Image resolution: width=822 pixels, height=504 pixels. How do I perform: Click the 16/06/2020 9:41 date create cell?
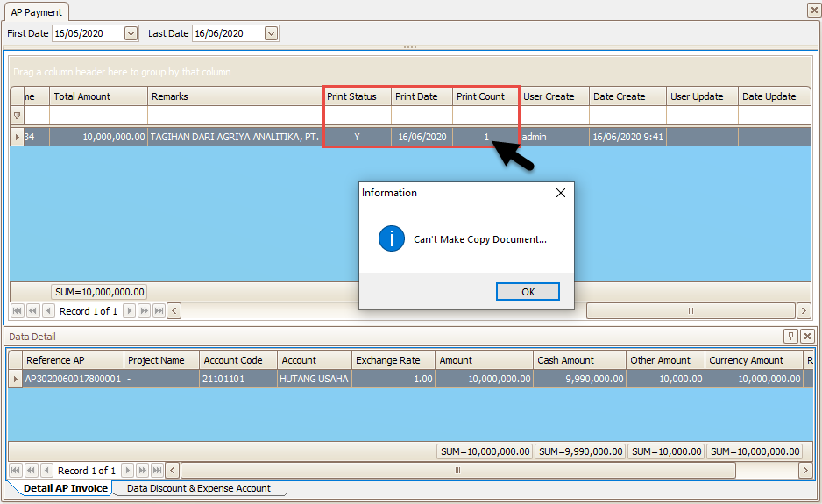tap(627, 137)
